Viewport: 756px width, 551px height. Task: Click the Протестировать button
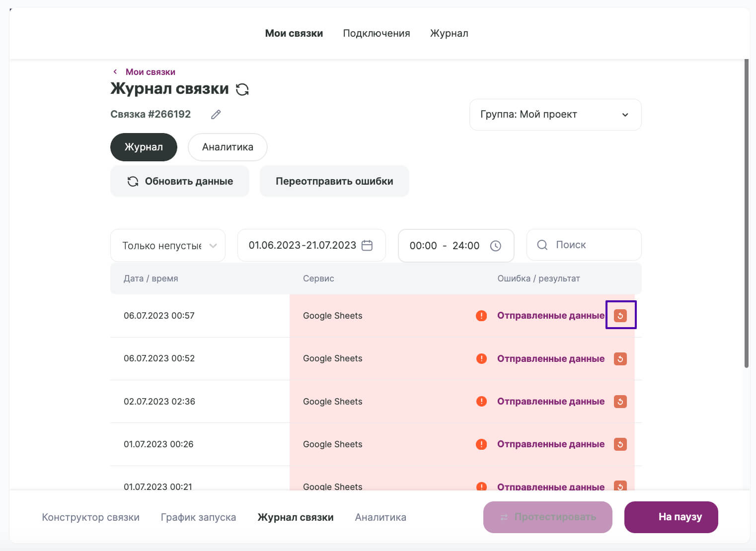548,517
